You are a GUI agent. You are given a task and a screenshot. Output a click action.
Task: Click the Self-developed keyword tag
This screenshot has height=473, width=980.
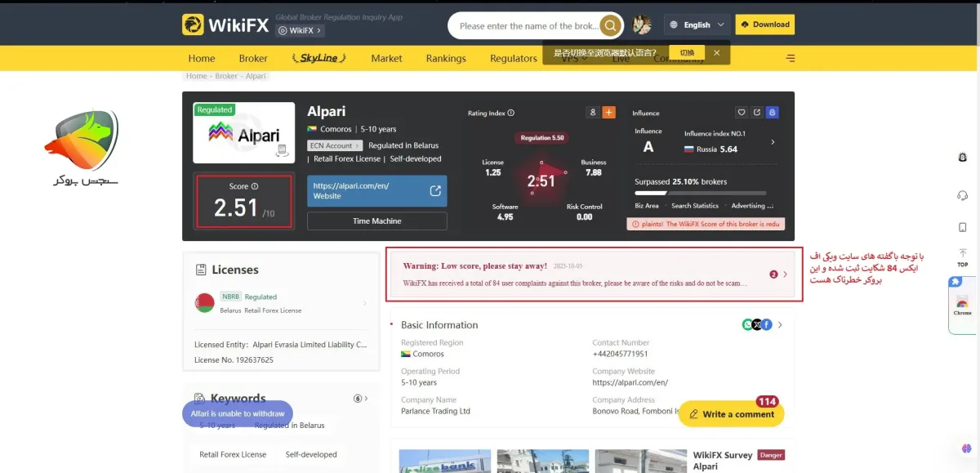[311, 454]
